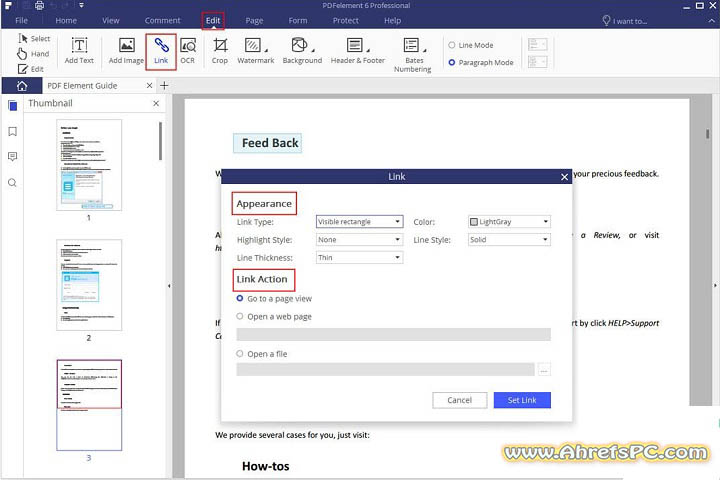
Task: Switch to the Home tab
Action: point(66,21)
